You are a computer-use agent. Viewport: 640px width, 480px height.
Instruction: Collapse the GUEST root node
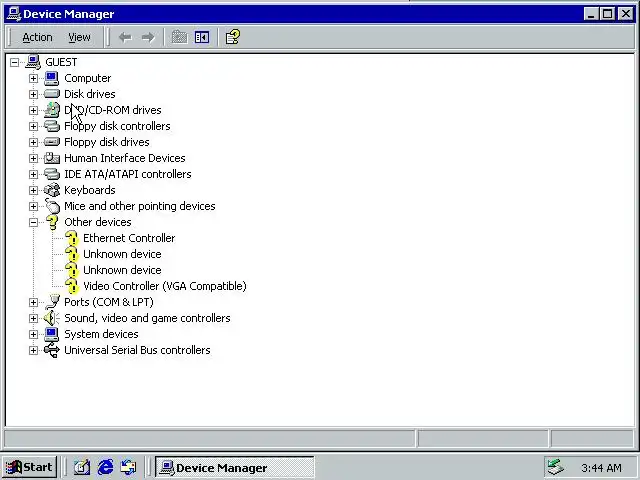[x=14, y=62]
